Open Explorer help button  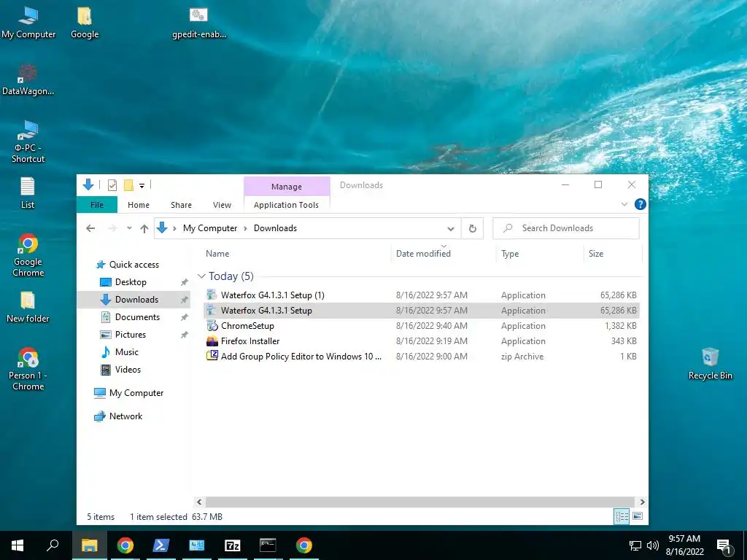640,204
